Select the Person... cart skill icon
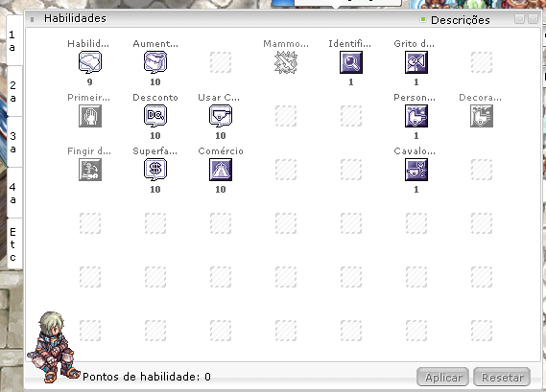 [416, 116]
